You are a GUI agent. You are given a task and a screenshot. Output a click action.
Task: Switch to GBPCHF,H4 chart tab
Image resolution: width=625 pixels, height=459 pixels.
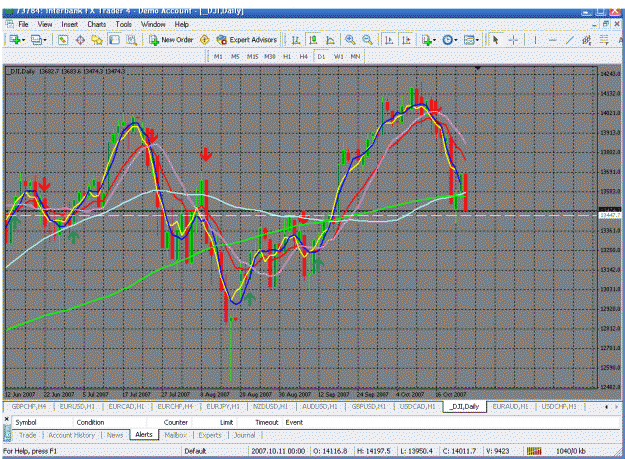[29, 407]
